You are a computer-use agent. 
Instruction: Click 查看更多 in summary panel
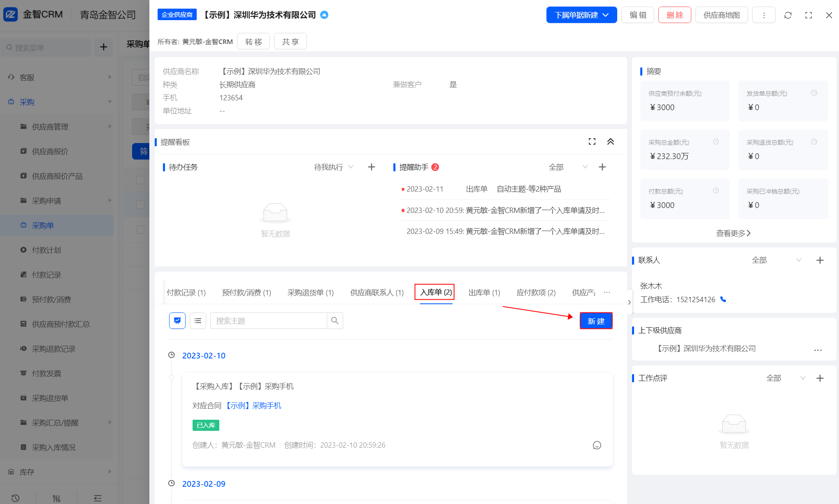coord(733,233)
